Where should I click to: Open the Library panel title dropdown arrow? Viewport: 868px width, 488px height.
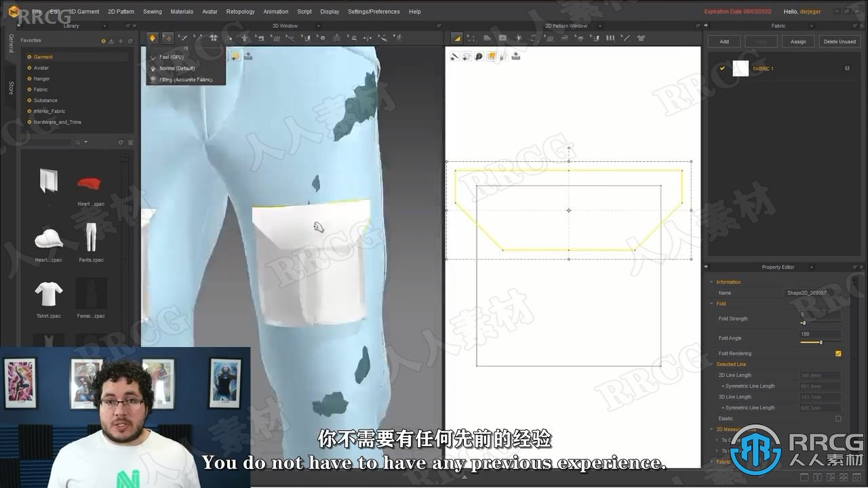click(x=104, y=26)
